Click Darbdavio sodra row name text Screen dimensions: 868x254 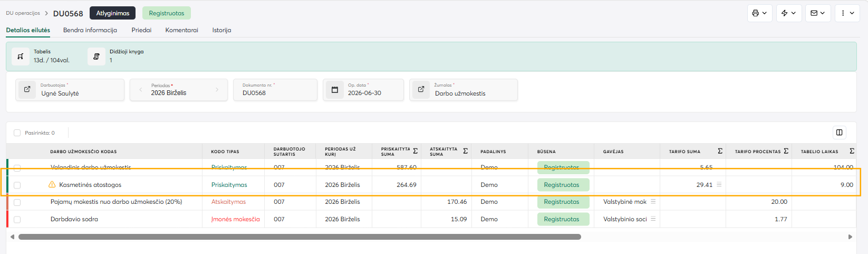point(74,219)
